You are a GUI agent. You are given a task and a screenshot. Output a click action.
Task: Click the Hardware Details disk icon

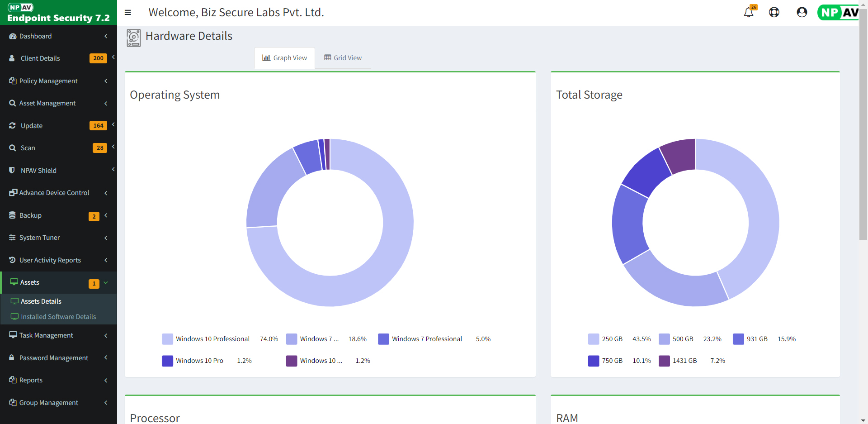click(x=134, y=38)
